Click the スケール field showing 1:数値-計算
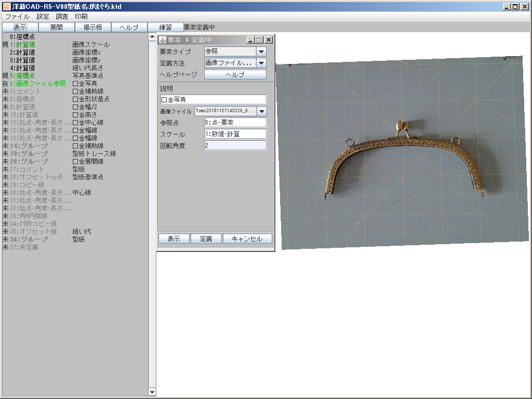 coord(235,134)
